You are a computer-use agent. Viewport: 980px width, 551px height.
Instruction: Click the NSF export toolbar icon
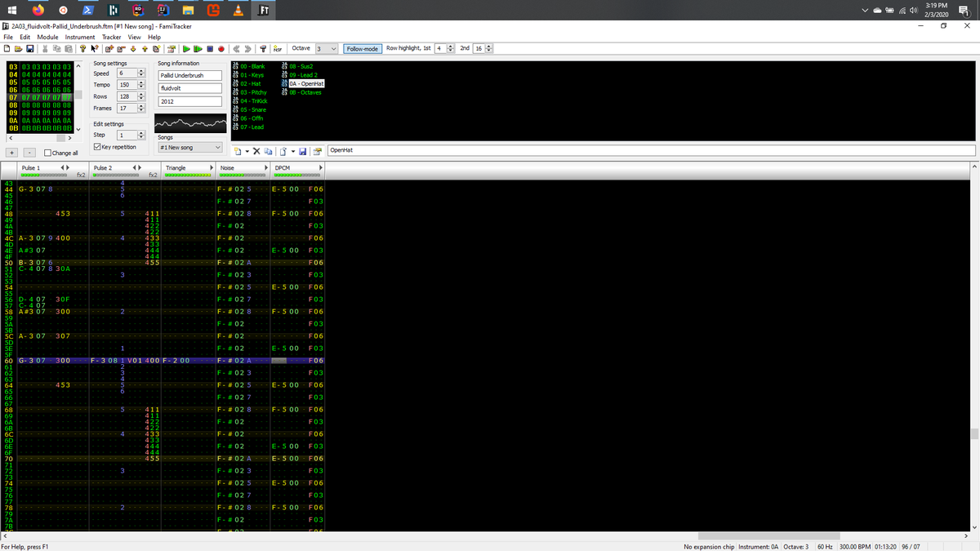(x=277, y=49)
